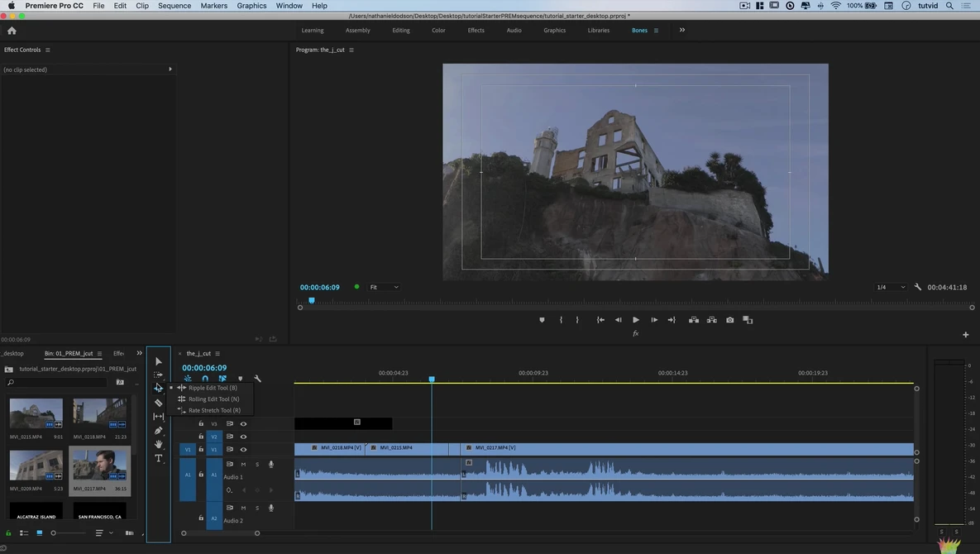This screenshot has width=980, height=554.
Task: Click Go to In point button
Action: (600, 320)
